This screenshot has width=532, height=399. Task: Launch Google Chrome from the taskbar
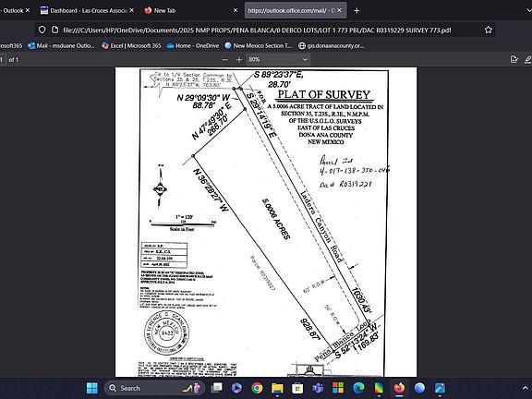coord(257,388)
